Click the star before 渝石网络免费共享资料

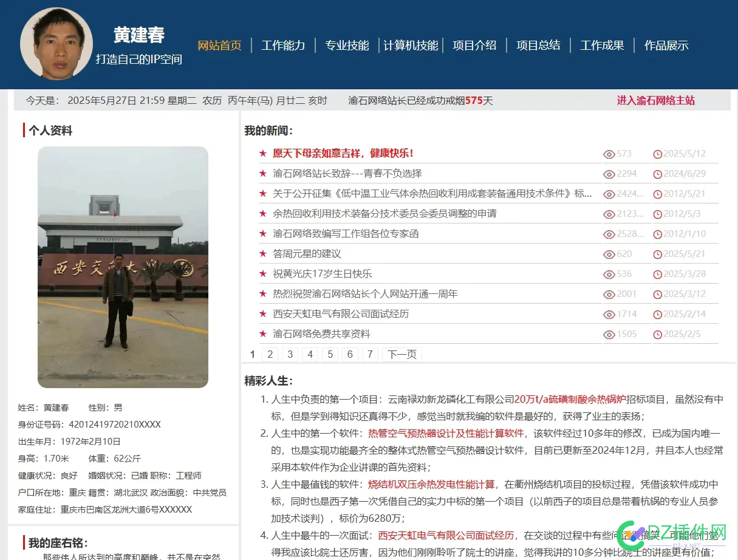[263, 334]
